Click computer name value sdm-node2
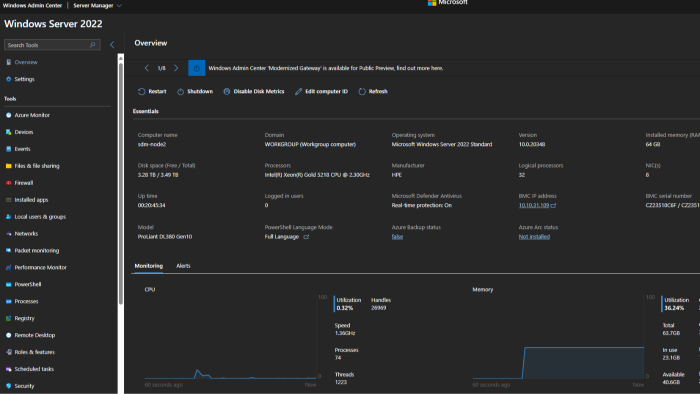The image size is (700, 394). click(151, 145)
